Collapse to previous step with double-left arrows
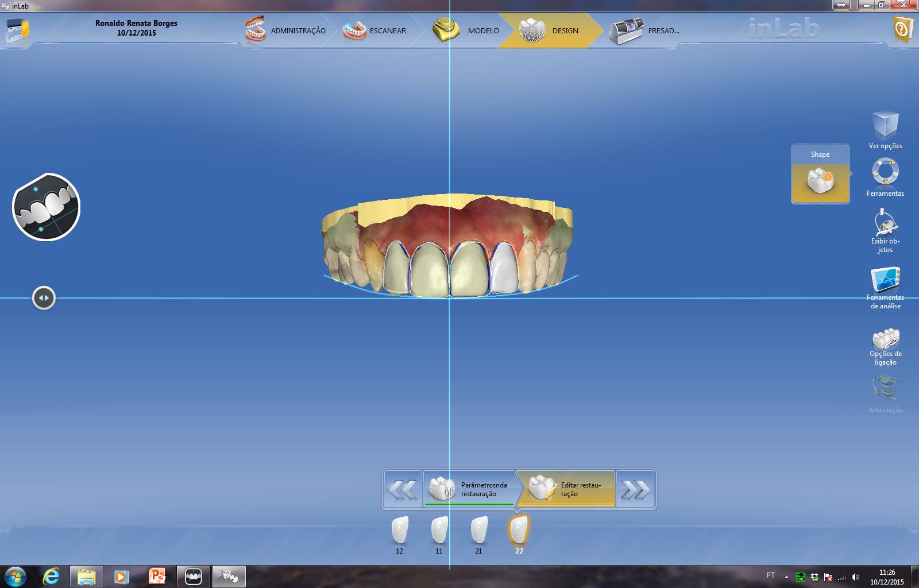Image resolution: width=919 pixels, height=588 pixels. [x=403, y=489]
